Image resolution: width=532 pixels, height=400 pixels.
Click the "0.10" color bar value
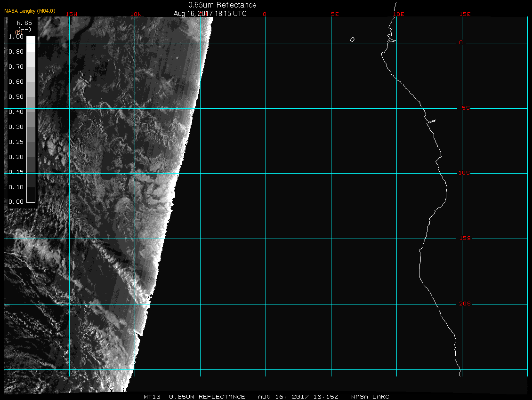point(16,187)
